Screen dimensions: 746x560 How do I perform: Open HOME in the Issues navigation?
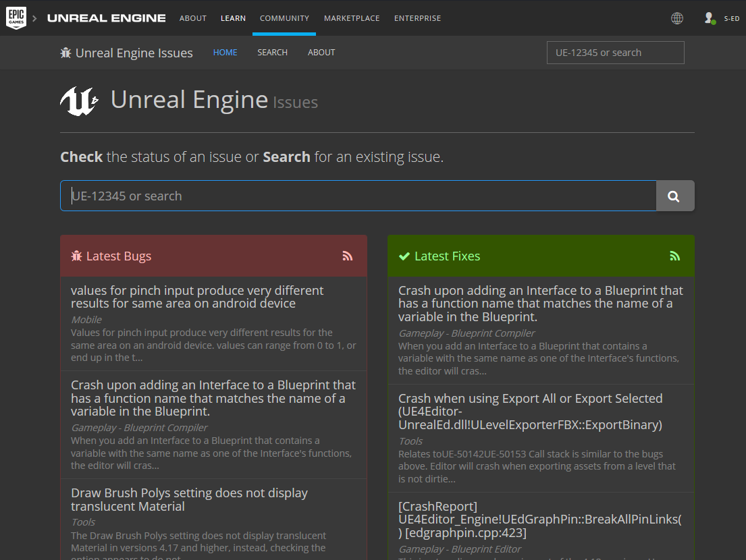225,52
